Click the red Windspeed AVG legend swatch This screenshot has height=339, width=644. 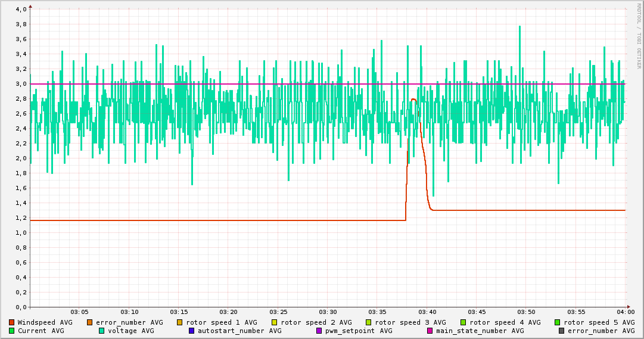click(x=12, y=322)
